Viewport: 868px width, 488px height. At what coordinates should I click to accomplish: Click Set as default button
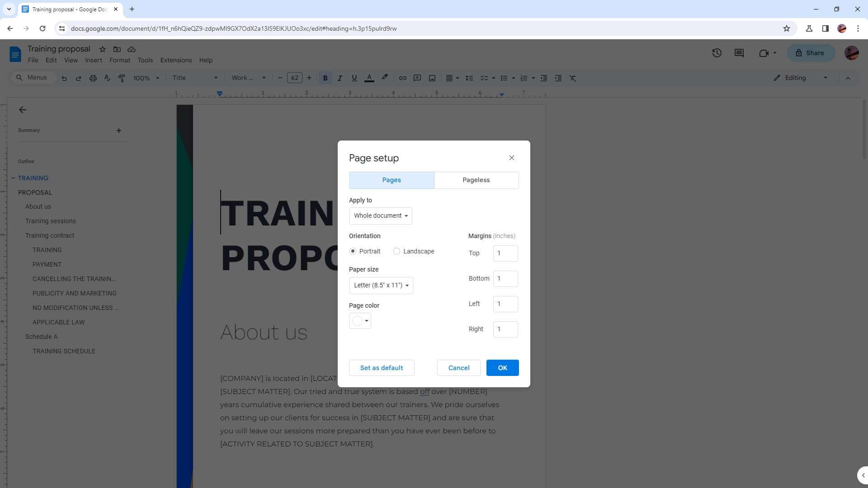[382, 368]
